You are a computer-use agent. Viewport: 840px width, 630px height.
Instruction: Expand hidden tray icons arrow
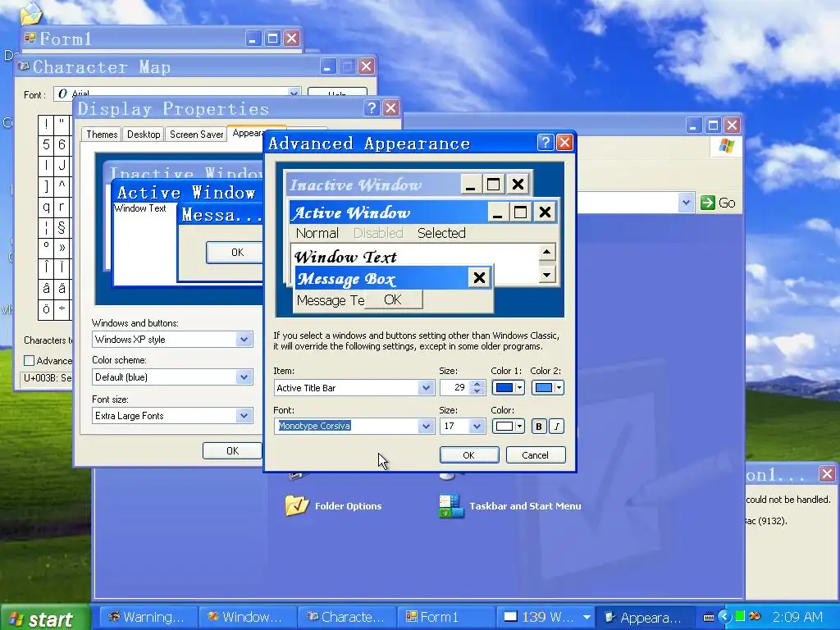pyautogui.click(x=724, y=617)
